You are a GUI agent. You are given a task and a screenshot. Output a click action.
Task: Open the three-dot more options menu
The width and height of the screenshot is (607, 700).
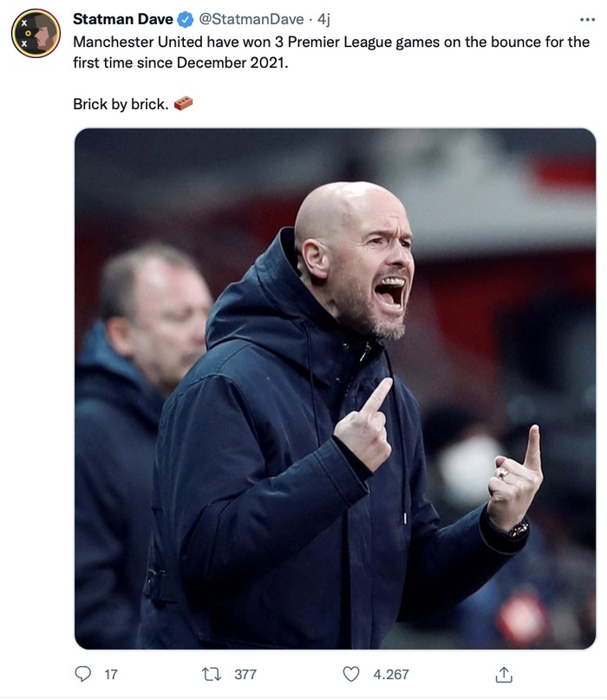587,19
